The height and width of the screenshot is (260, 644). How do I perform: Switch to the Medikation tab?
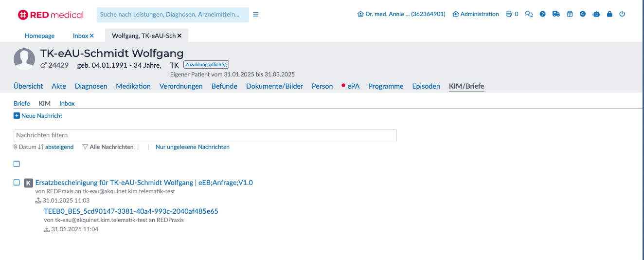point(133,86)
